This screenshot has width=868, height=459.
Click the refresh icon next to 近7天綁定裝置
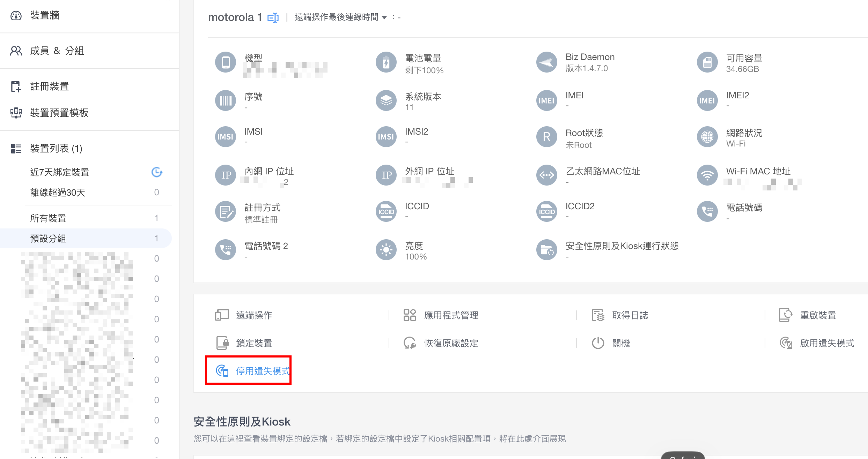(x=157, y=172)
